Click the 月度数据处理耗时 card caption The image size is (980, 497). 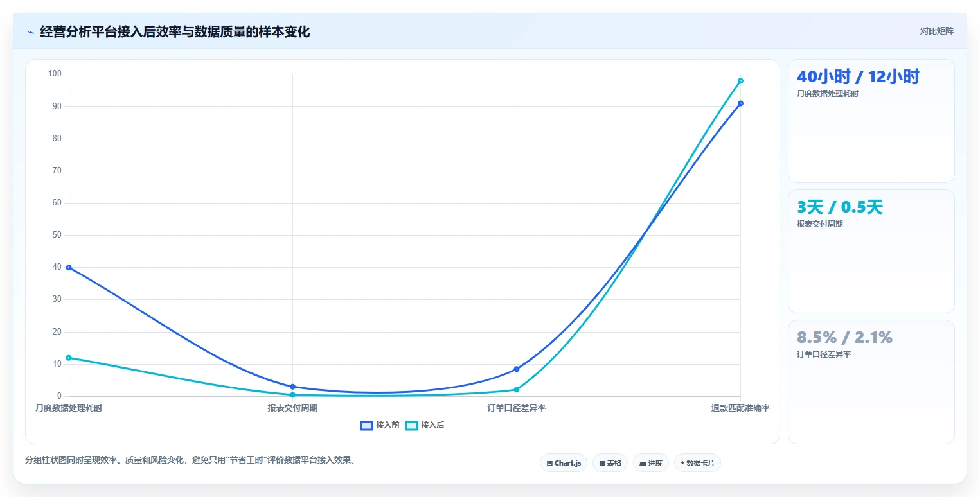click(x=828, y=94)
